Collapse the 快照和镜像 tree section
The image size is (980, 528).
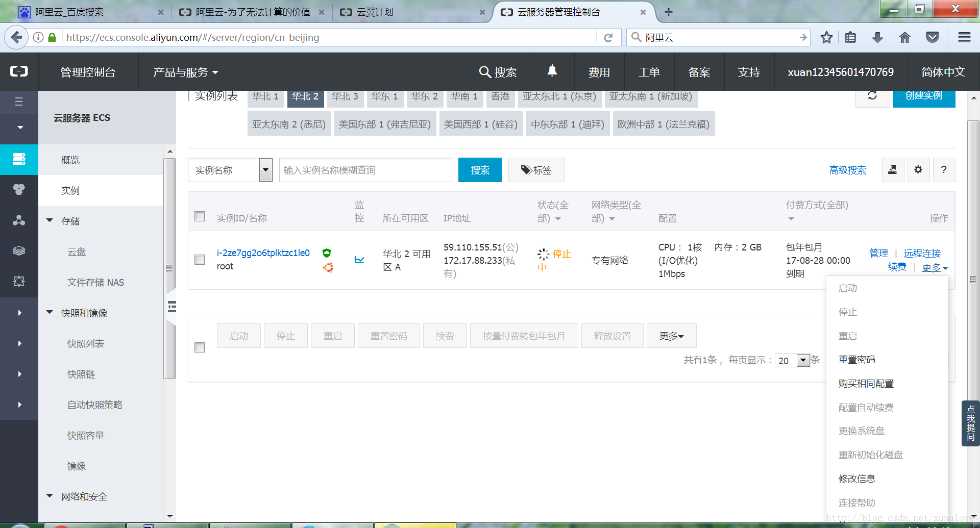[x=50, y=312]
